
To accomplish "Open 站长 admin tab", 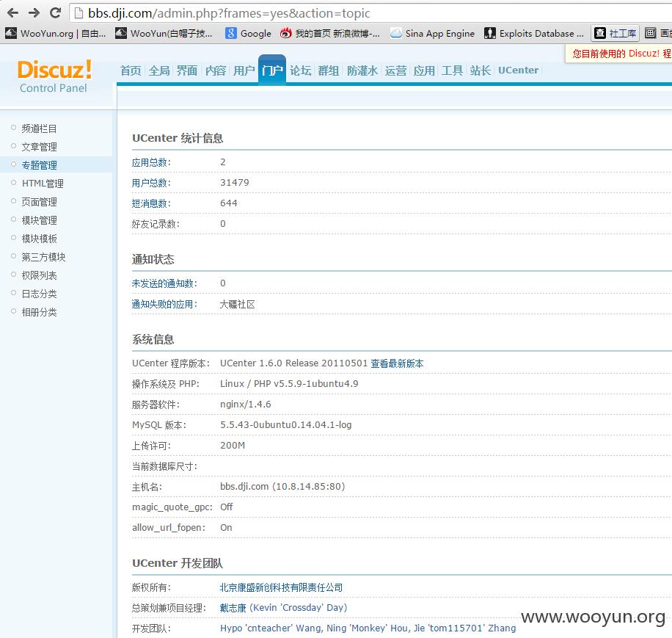I will 480,70.
